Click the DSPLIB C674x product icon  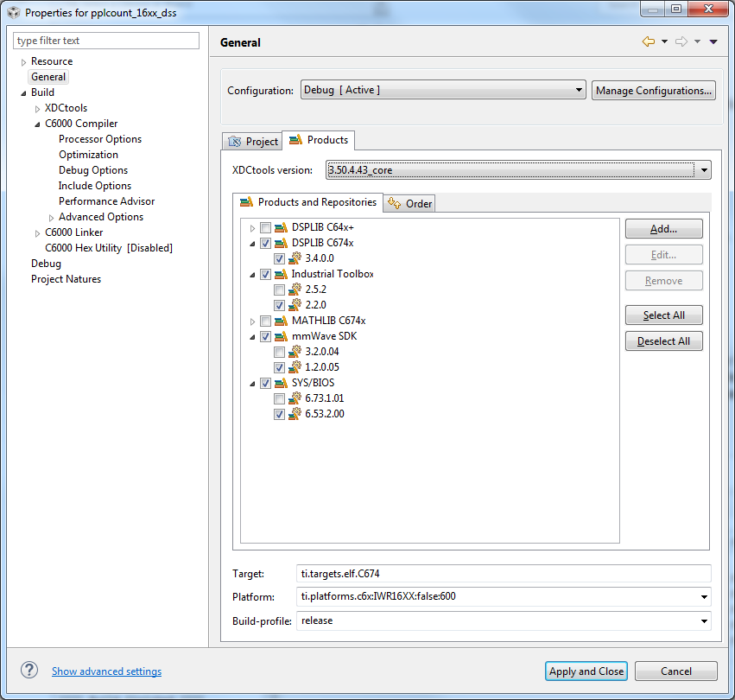pos(281,244)
